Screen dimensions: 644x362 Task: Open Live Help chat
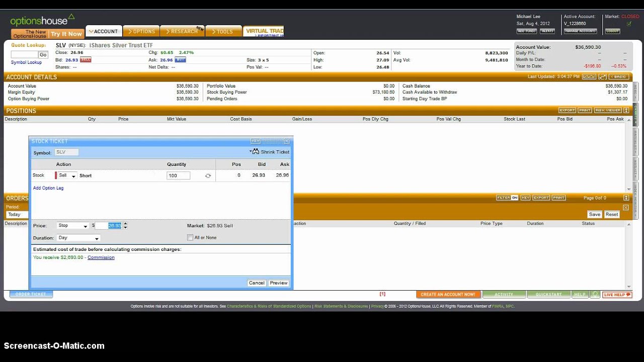tap(617, 295)
